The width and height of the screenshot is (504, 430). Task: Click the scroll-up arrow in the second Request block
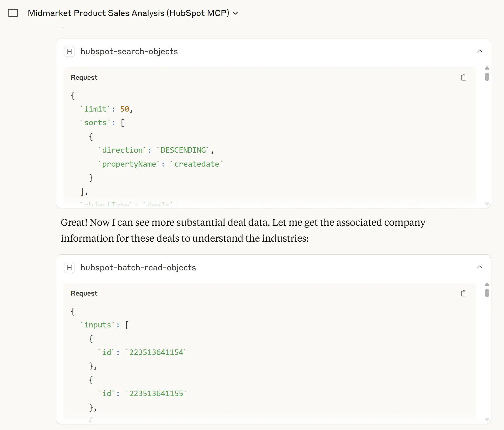[x=487, y=284]
